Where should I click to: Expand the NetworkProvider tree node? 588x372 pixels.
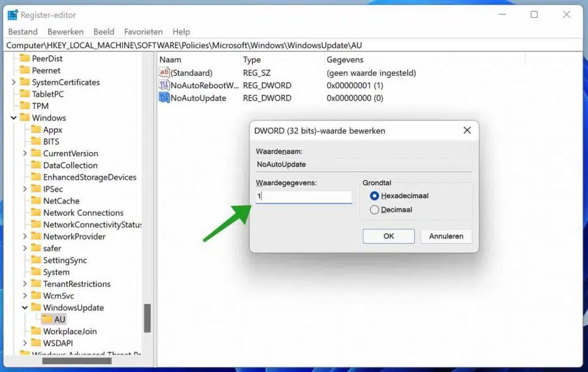25,236
